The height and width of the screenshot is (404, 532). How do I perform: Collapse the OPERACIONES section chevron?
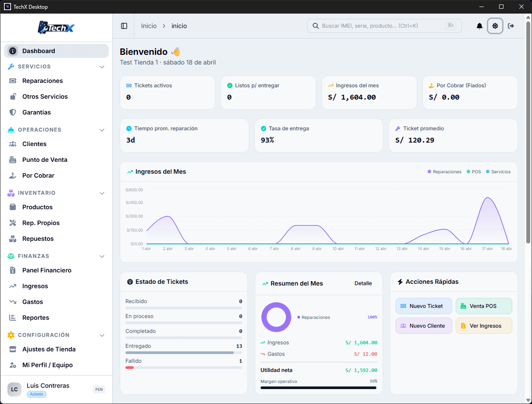102,130
